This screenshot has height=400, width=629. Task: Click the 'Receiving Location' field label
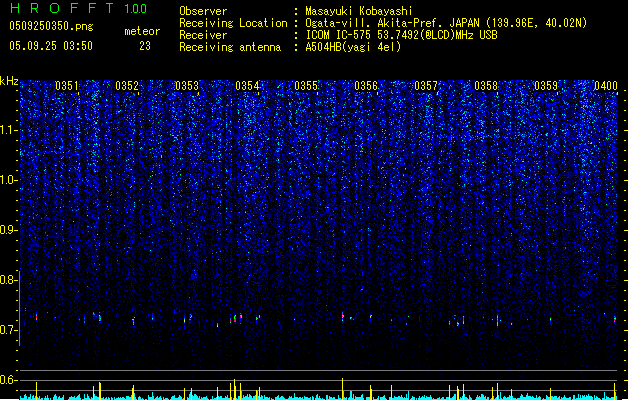coord(233,23)
